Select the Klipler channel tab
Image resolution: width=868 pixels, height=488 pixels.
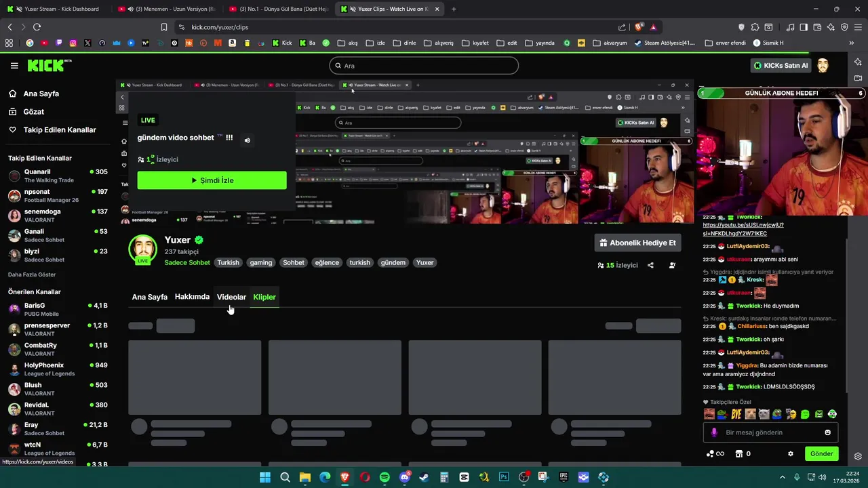click(x=264, y=297)
